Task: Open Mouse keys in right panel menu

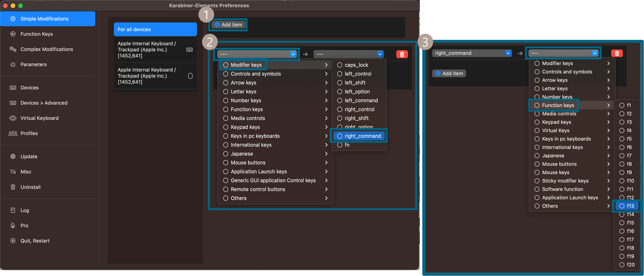Action: [571, 172]
